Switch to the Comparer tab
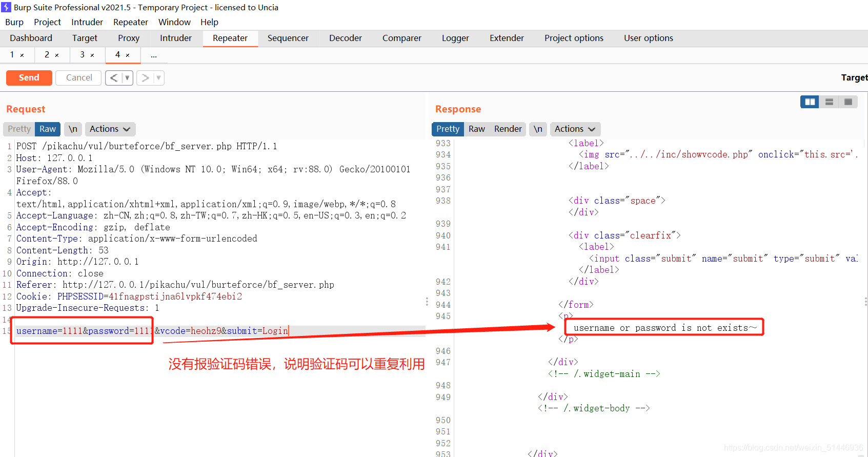The image size is (868, 457). 402,38
